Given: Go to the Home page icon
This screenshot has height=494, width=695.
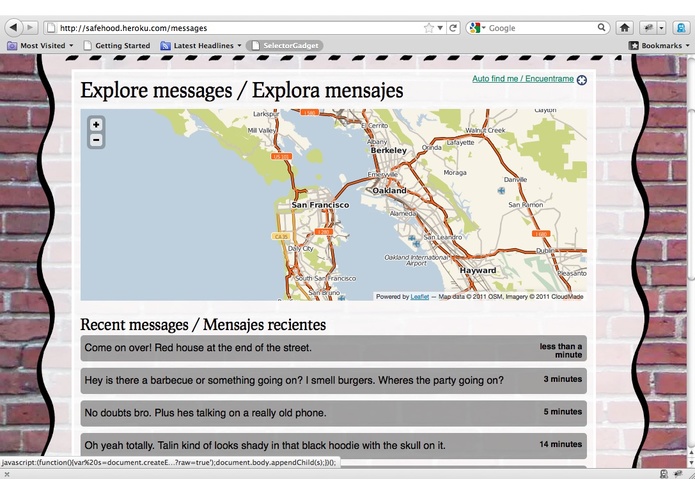Looking at the screenshot, I should pyautogui.click(x=624, y=28).
